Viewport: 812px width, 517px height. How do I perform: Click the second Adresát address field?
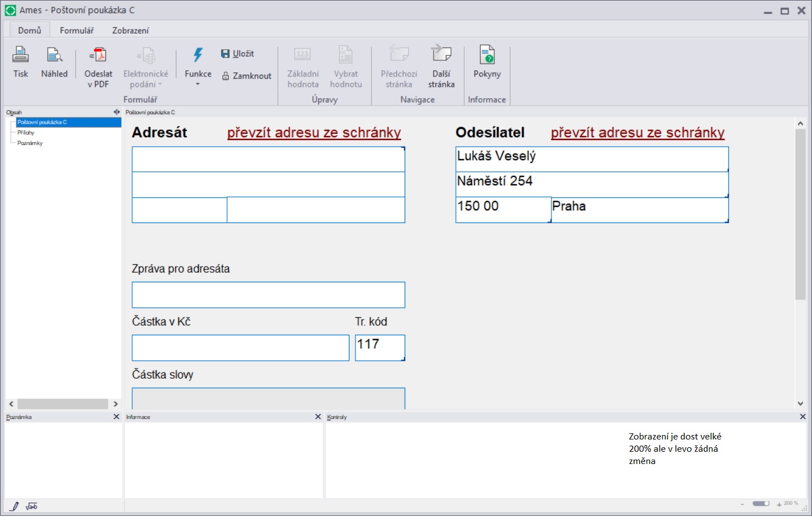pos(268,185)
